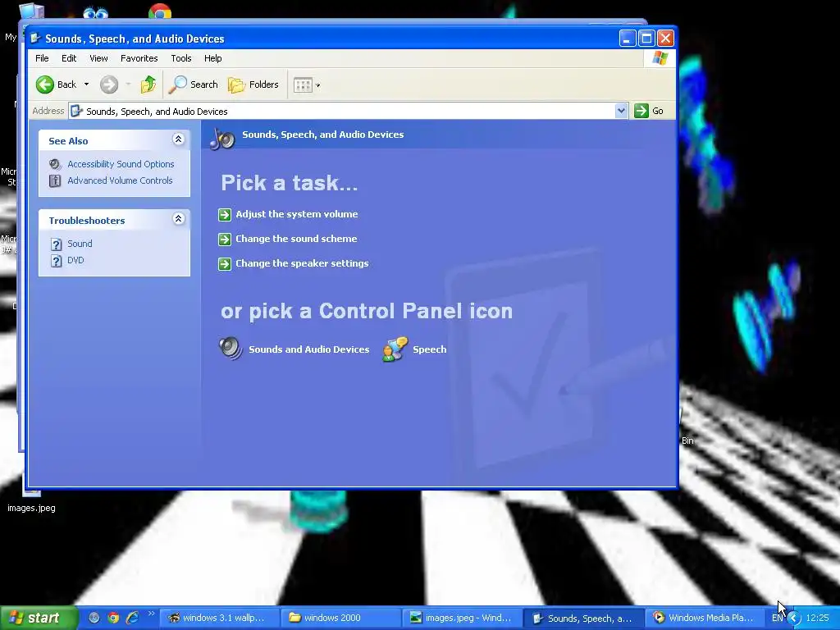The image size is (840, 630).
Task: Select Adjust the system volume task
Action: (x=297, y=214)
